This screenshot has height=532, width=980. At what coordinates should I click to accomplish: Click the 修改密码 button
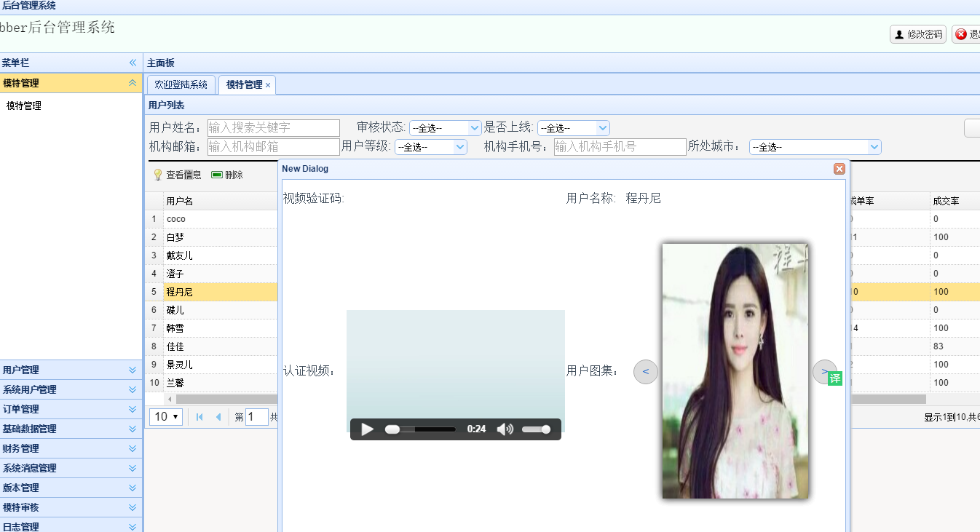(917, 34)
